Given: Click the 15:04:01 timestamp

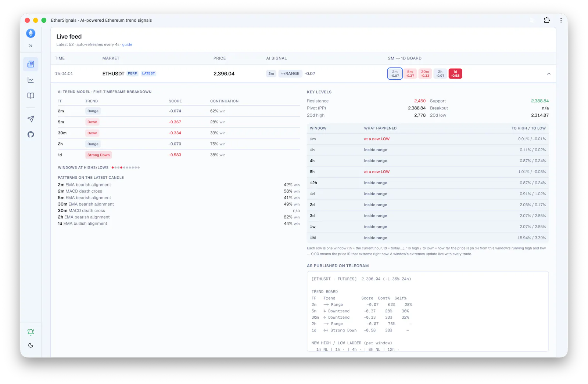Looking at the screenshot, I should [64, 74].
